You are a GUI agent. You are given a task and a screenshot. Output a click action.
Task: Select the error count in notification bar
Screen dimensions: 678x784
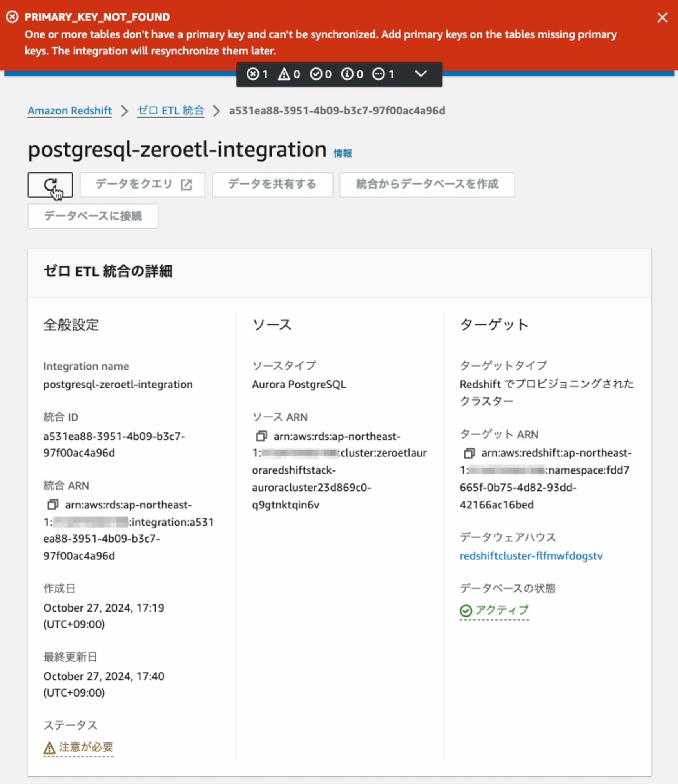tap(257, 74)
